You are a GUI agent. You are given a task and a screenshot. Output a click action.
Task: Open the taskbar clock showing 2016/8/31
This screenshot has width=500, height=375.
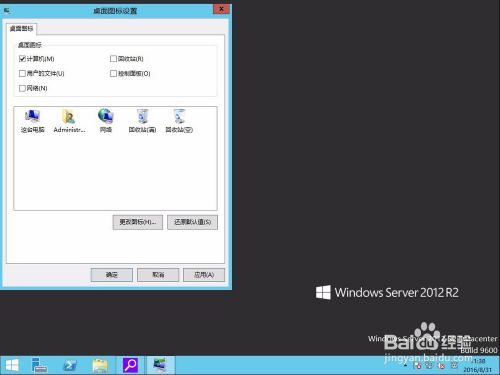tap(478, 366)
